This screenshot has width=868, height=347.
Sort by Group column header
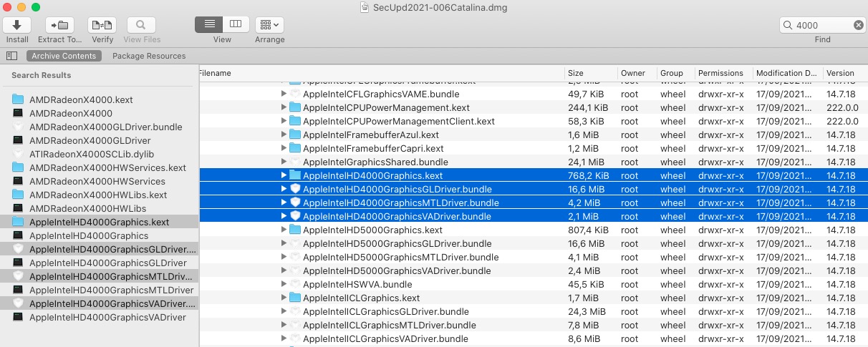coord(675,73)
